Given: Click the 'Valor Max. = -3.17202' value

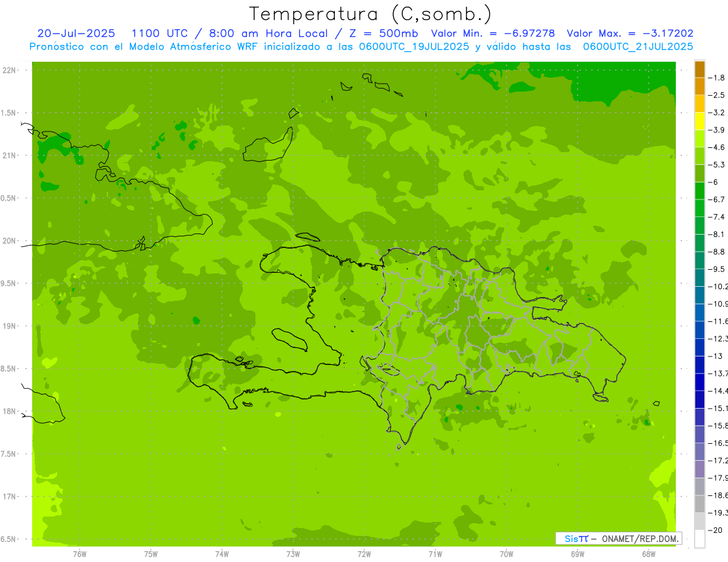Looking at the screenshot, I should pos(630,33).
